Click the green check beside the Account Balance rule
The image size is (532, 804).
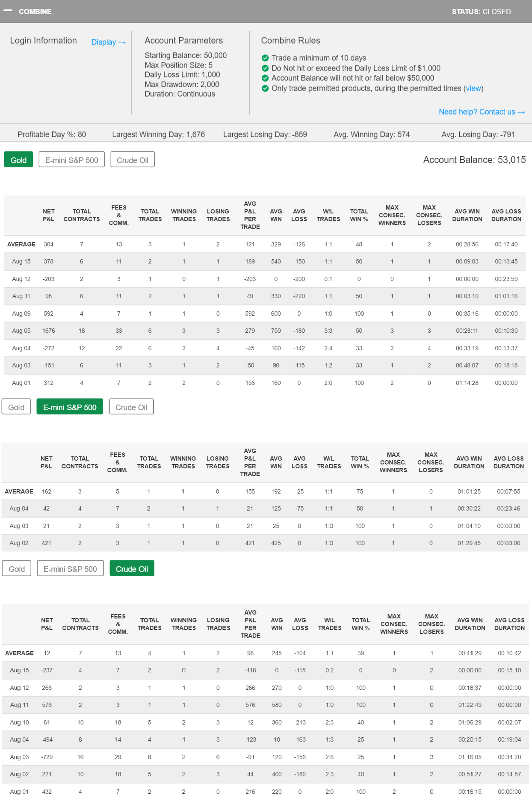(265, 78)
